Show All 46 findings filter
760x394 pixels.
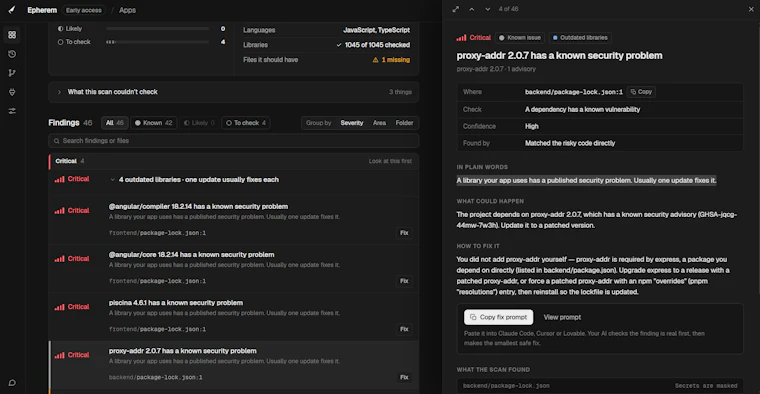[x=115, y=123]
